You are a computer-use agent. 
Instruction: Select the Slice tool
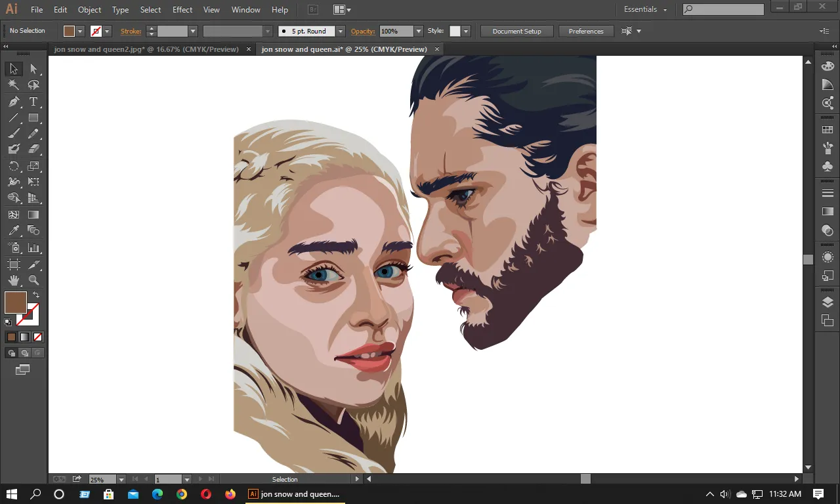point(33,264)
